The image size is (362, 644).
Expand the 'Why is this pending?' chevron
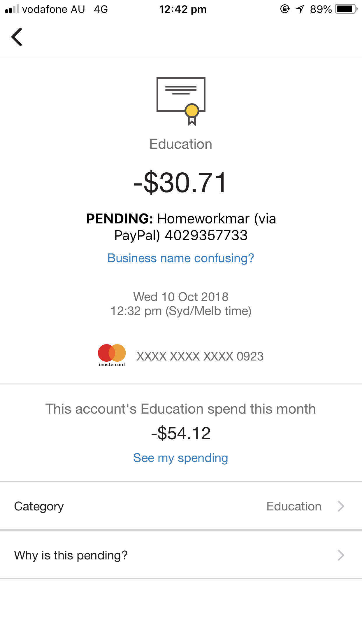tap(341, 555)
